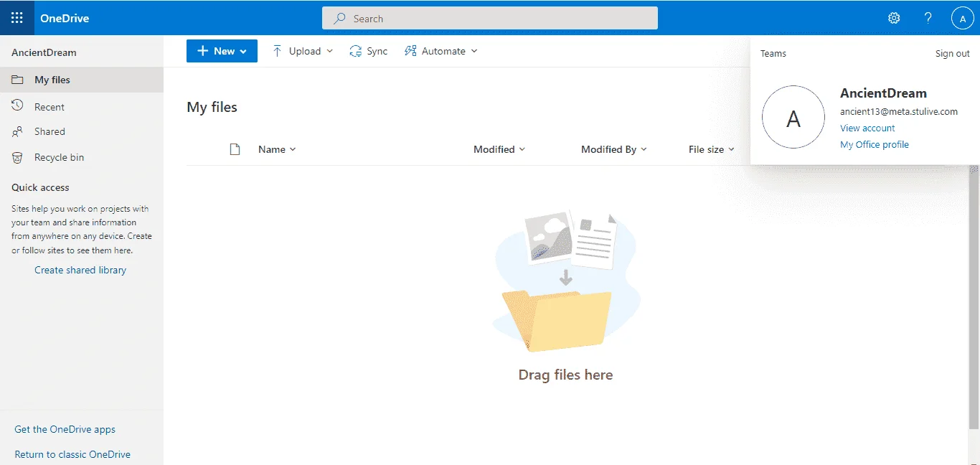Click Get the OneDrive apps link
The image size is (980, 465).
point(65,429)
